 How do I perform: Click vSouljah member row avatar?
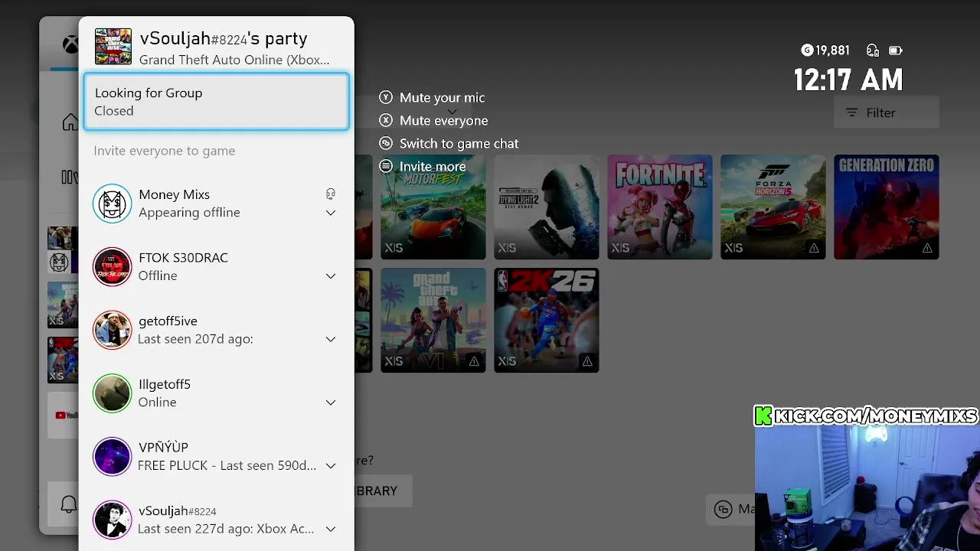(113, 520)
